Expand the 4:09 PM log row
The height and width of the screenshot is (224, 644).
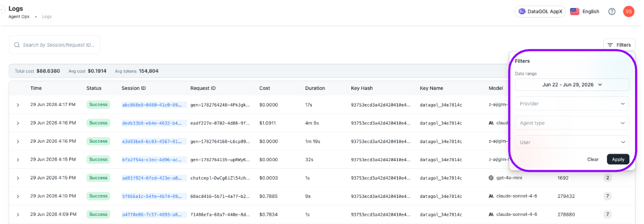[18, 214]
